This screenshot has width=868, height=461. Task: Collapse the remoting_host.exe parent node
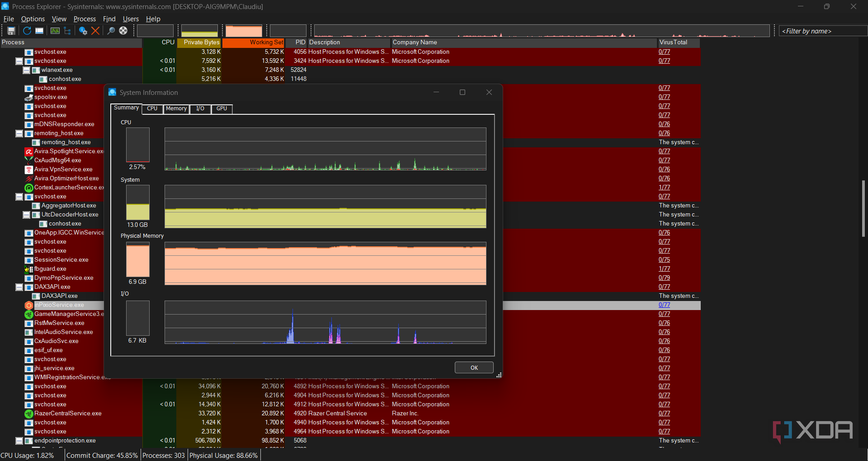(x=19, y=133)
